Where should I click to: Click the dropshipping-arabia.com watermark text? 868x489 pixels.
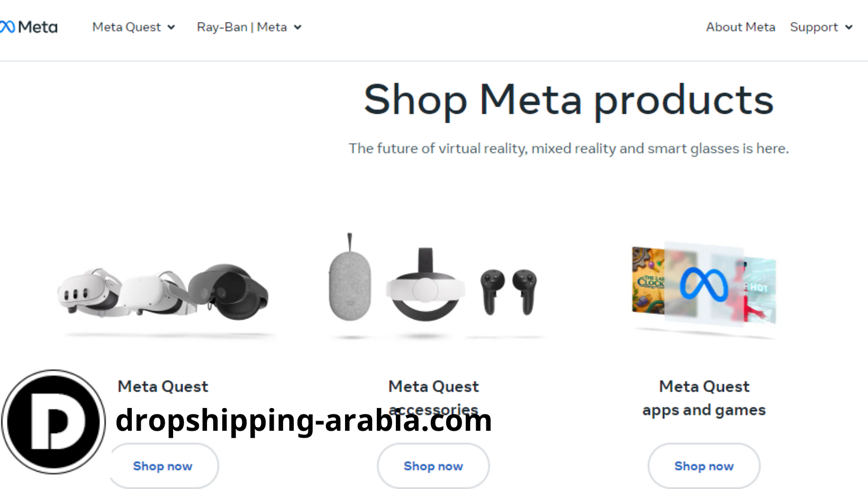pos(304,421)
